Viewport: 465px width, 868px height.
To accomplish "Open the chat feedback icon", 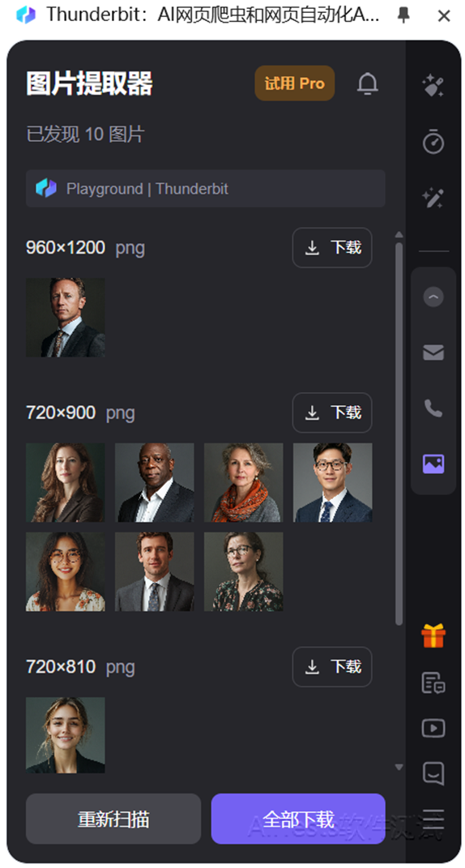I will (433, 773).
